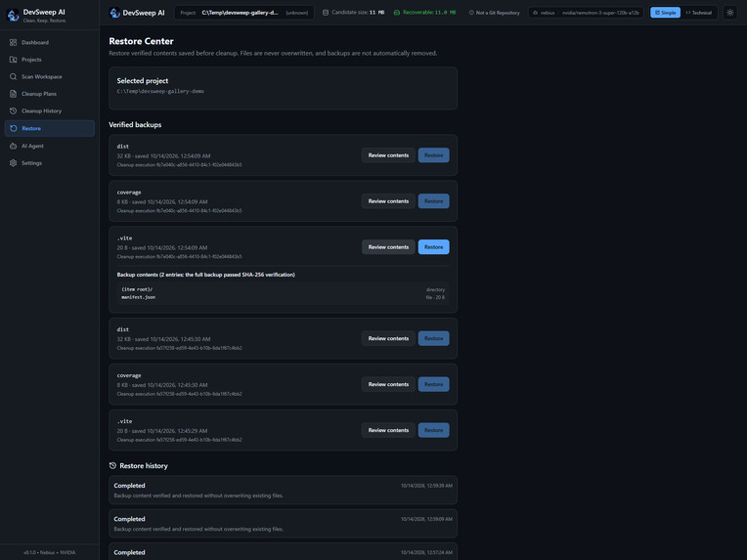Open the project path selector
The height and width of the screenshot is (560, 747).
(243, 13)
